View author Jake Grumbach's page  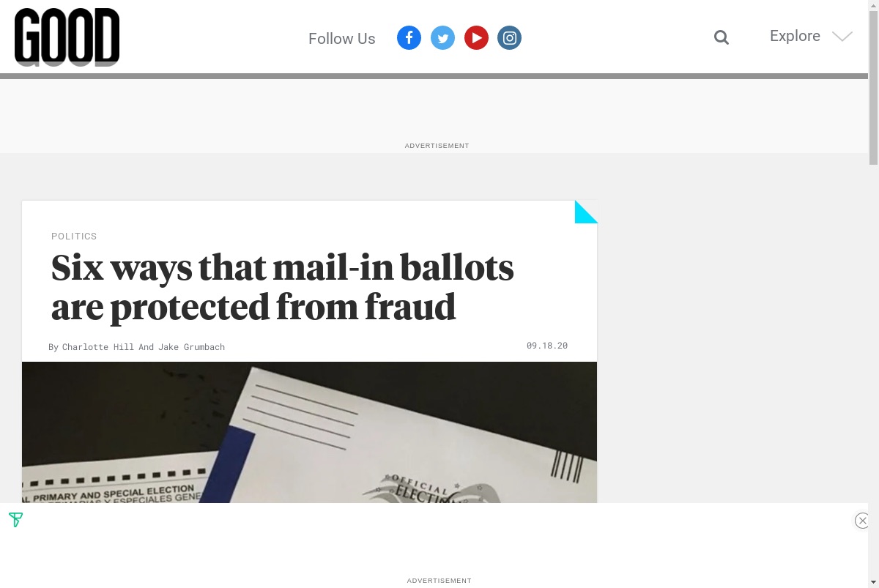(191, 347)
